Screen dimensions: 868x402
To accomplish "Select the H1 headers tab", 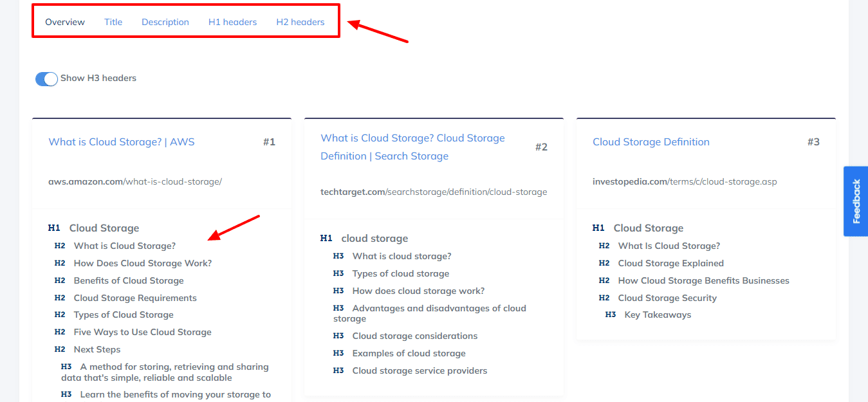I will click(x=232, y=22).
